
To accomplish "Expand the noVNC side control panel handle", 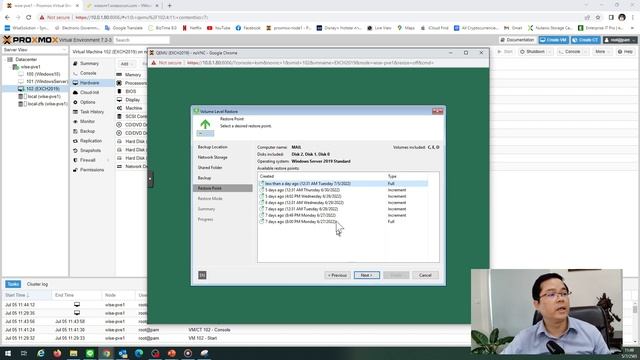I will point(150,179).
